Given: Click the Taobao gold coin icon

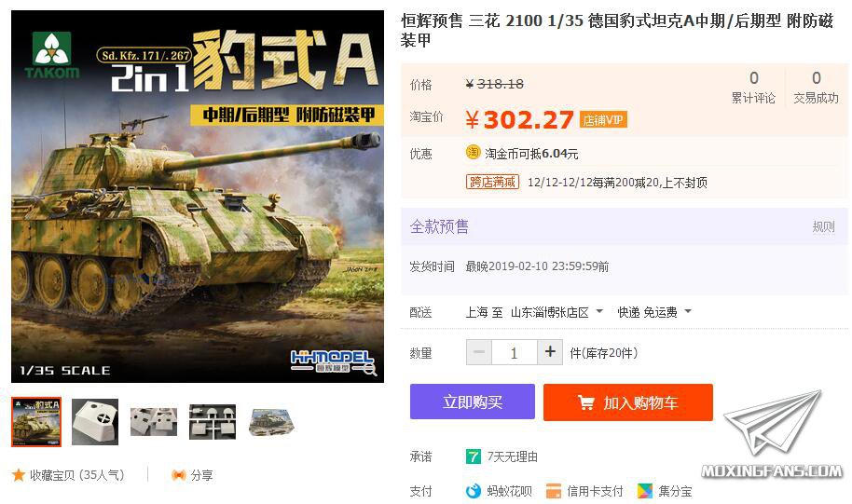Looking at the screenshot, I should [x=473, y=153].
